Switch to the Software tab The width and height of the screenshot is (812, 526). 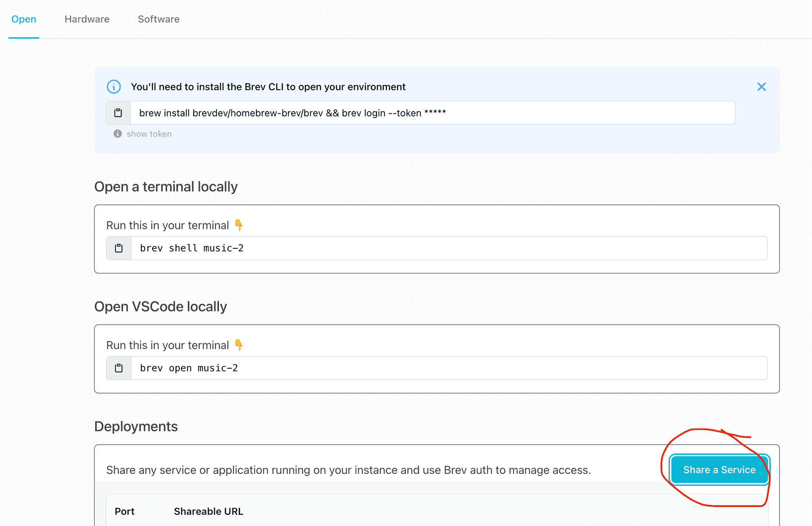159,19
